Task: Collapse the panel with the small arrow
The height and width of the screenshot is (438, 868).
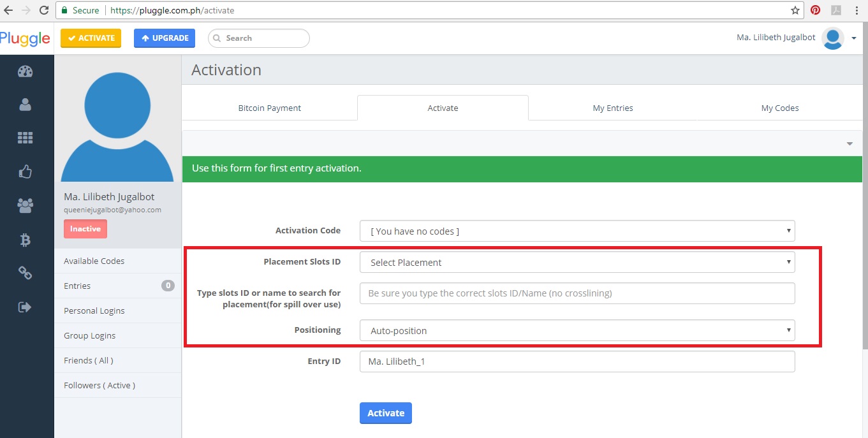Action: tap(850, 144)
